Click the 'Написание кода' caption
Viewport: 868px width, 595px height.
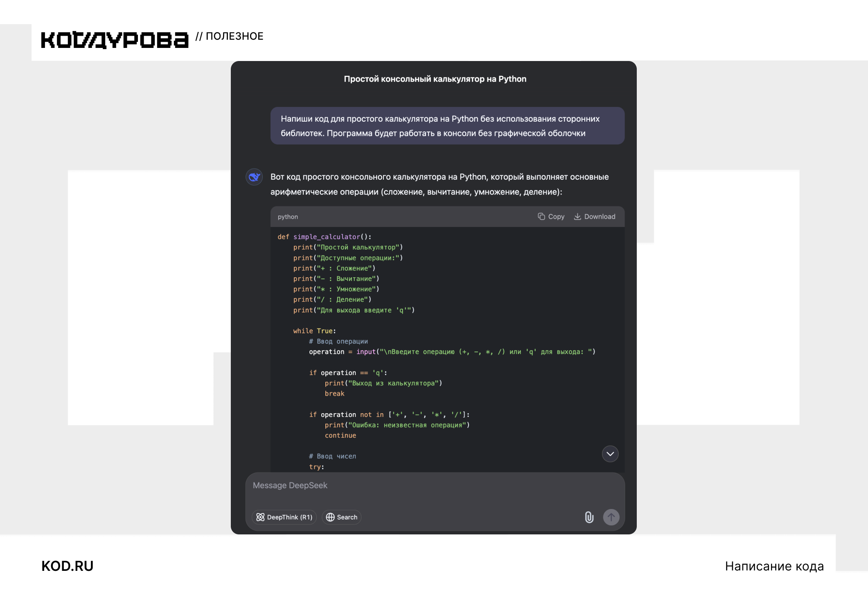click(774, 566)
